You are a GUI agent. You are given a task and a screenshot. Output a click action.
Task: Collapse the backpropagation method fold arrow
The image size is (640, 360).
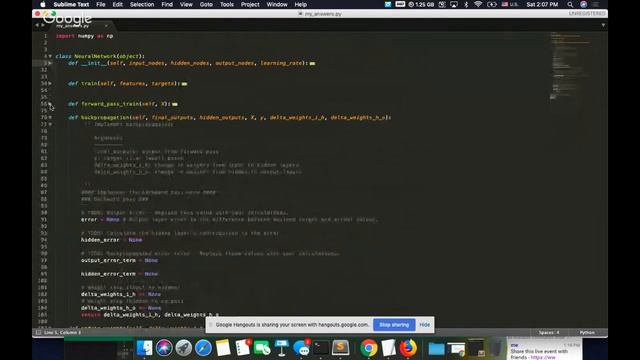click(x=50, y=117)
